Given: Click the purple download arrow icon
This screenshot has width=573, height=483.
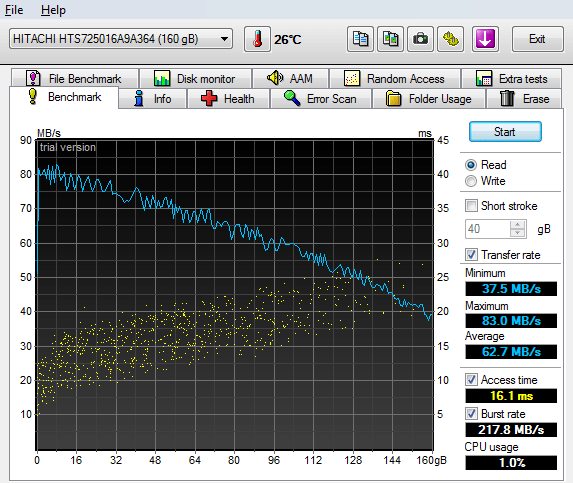Looking at the screenshot, I should click(x=485, y=39).
